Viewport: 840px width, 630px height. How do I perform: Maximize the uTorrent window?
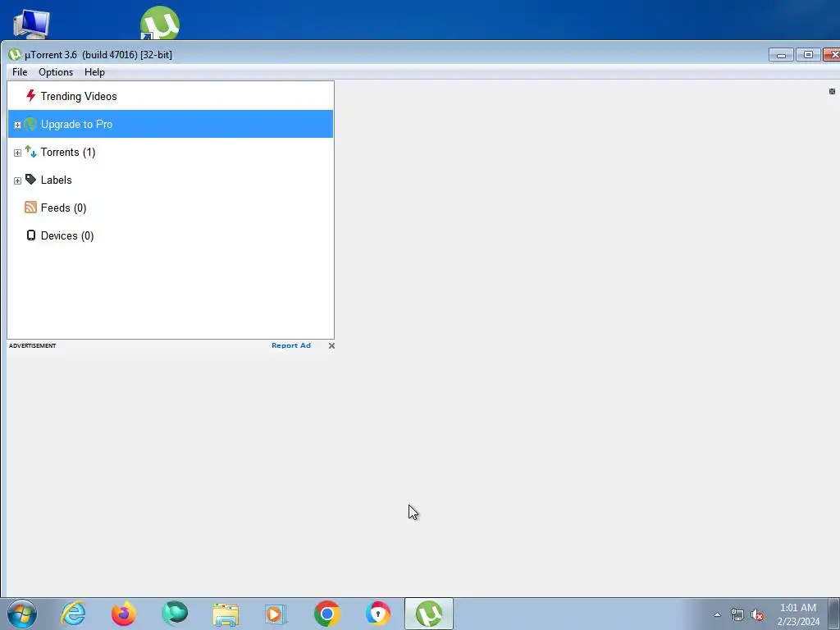[x=808, y=55]
